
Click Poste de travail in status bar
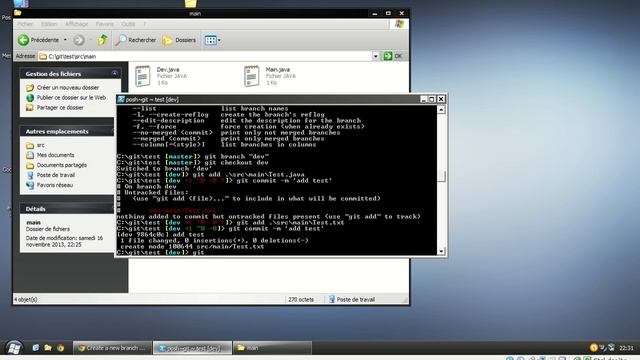(352, 299)
